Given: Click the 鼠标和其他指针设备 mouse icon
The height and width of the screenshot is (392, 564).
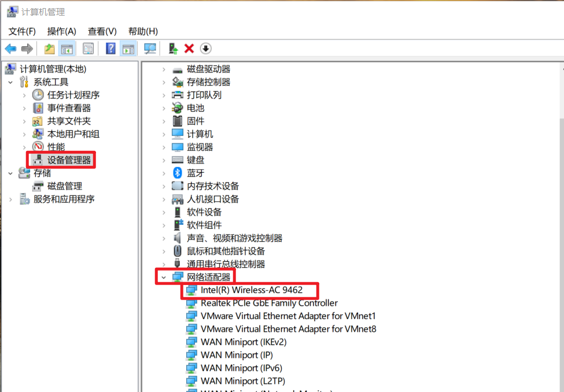Looking at the screenshot, I should click(x=178, y=251).
